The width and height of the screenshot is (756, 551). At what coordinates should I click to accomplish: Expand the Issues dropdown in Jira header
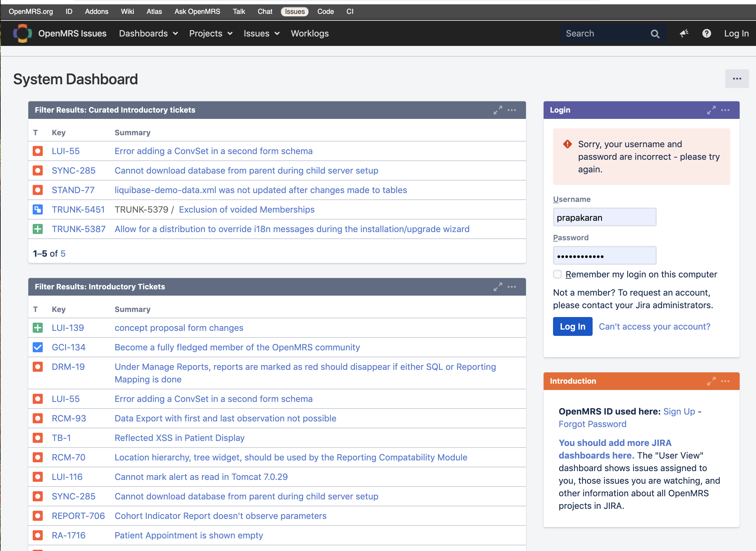pyautogui.click(x=261, y=33)
